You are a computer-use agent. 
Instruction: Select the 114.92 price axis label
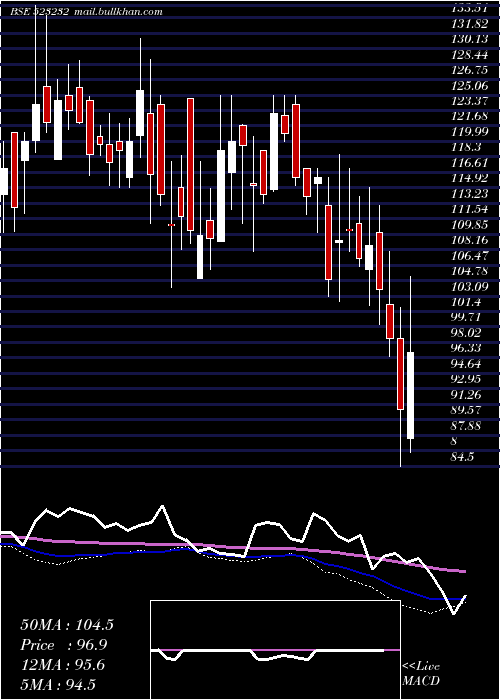pyautogui.click(x=469, y=178)
